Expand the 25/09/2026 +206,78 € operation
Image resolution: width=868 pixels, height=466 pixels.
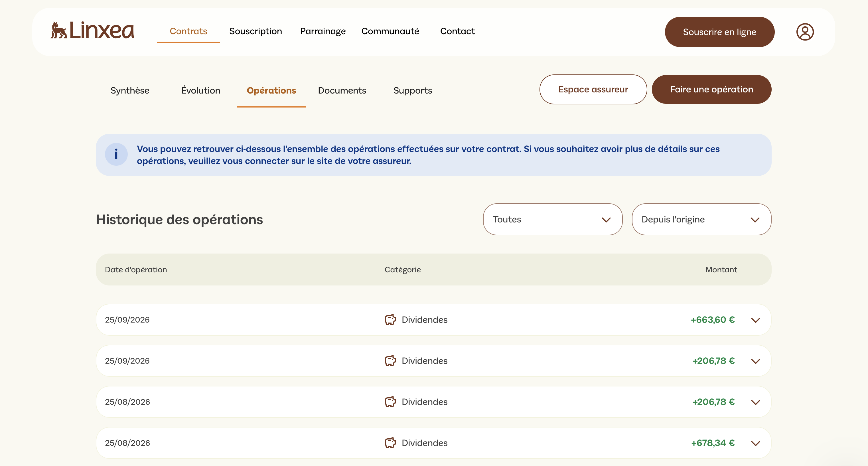(x=755, y=361)
